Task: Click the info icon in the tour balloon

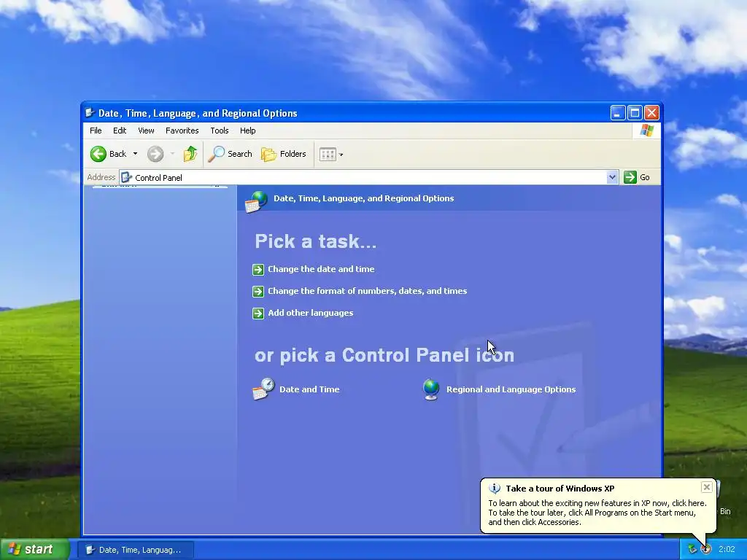Action: [495, 488]
